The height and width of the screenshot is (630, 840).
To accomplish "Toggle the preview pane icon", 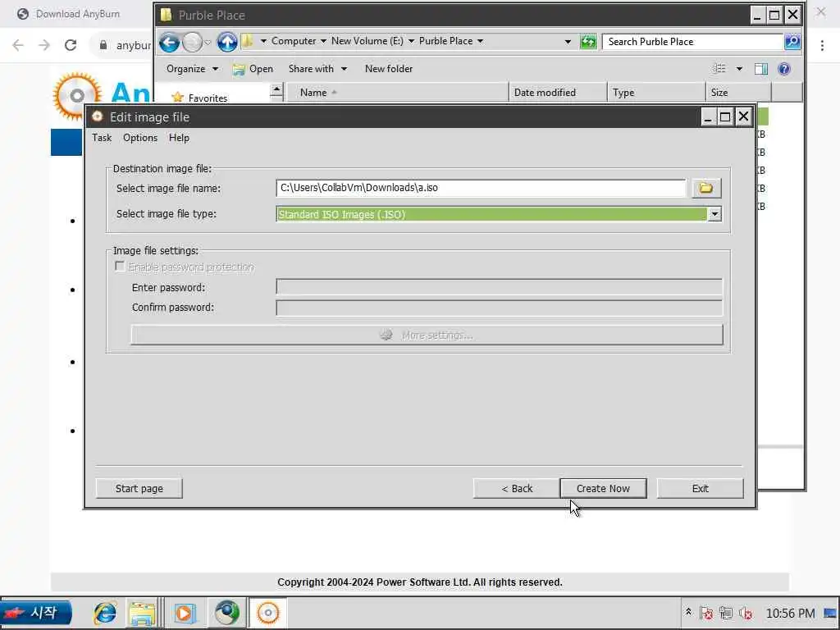I will tap(760, 69).
